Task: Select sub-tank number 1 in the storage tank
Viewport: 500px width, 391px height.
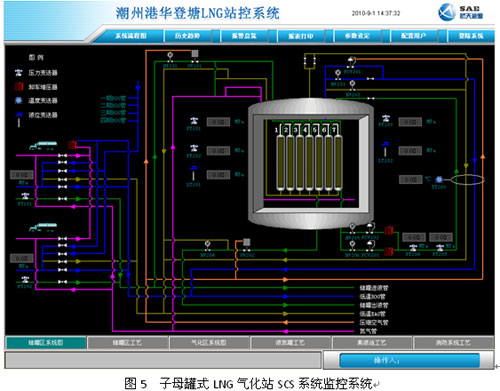Action: click(x=281, y=158)
